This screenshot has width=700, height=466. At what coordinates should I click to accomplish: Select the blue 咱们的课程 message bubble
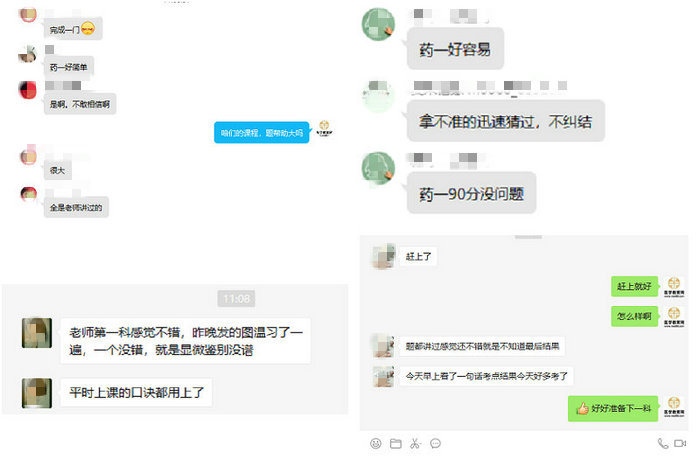point(262,133)
